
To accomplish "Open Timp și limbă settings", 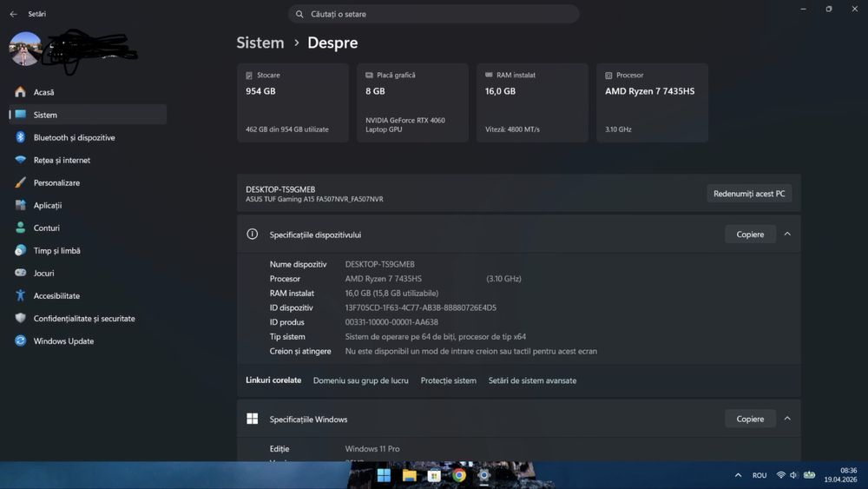I will click(88, 250).
